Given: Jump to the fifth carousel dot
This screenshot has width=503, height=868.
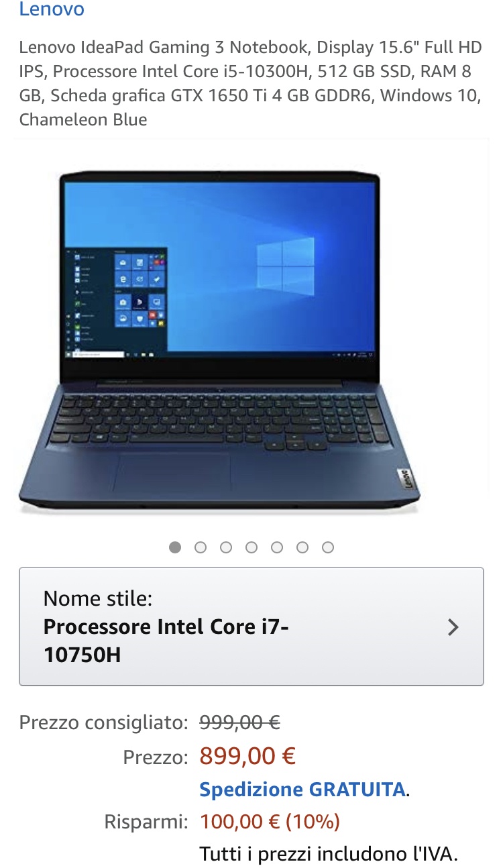Looking at the screenshot, I should click(277, 547).
